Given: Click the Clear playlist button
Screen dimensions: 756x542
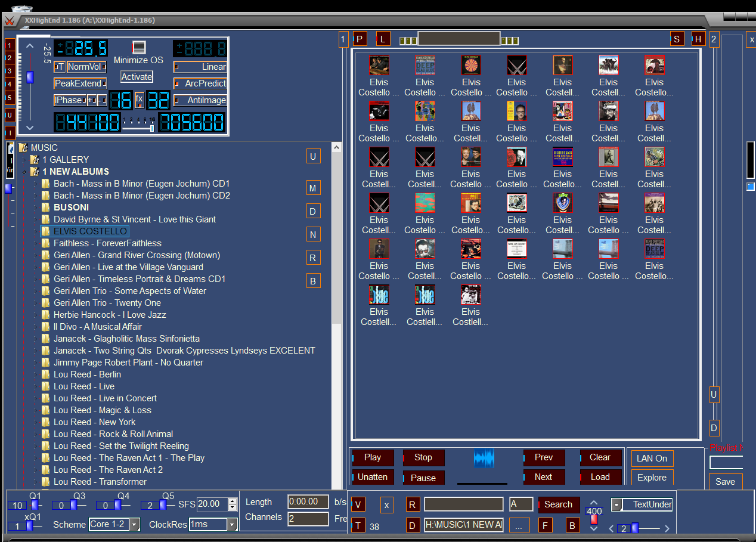Looking at the screenshot, I should (600, 457).
